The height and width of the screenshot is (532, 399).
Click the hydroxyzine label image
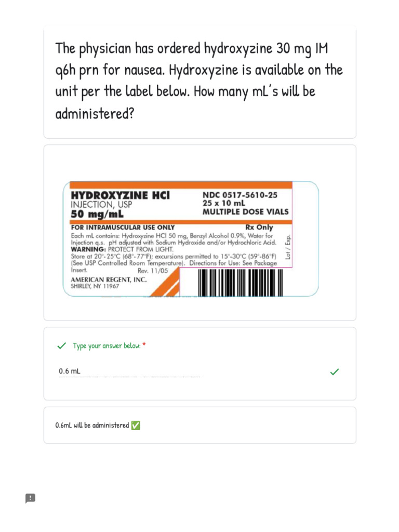click(191, 239)
